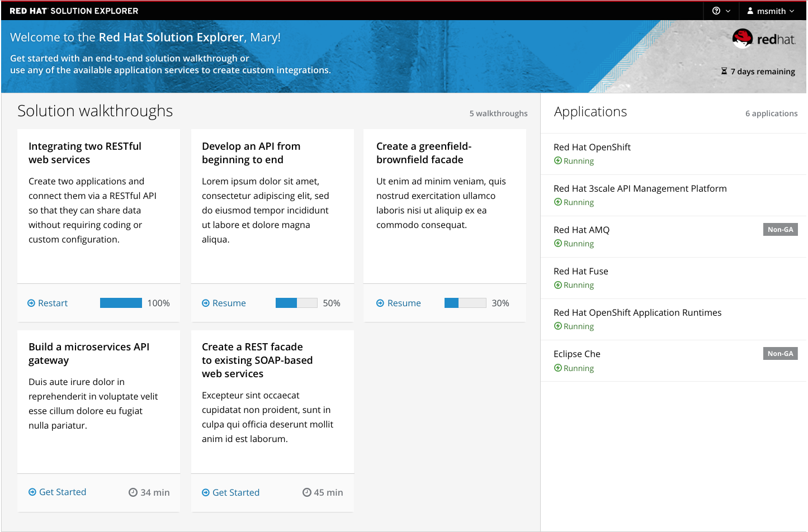Viewport: 808px width, 532px height.
Task: Click the 100% progress bar
Action: [x=121, y=303]
